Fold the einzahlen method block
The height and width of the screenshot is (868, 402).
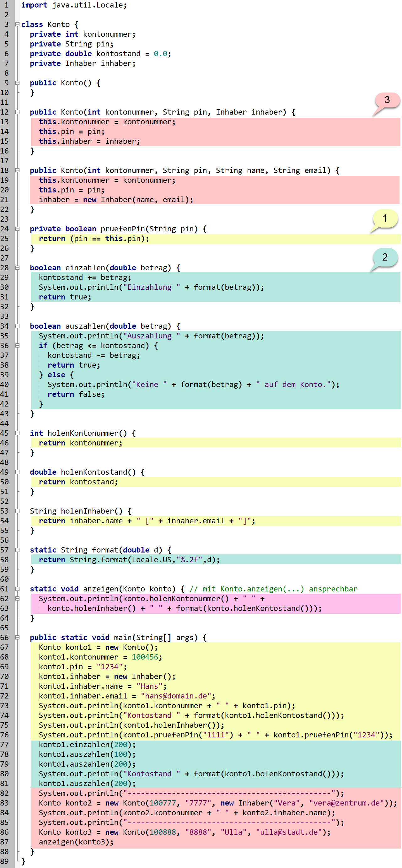pos(17,268)
